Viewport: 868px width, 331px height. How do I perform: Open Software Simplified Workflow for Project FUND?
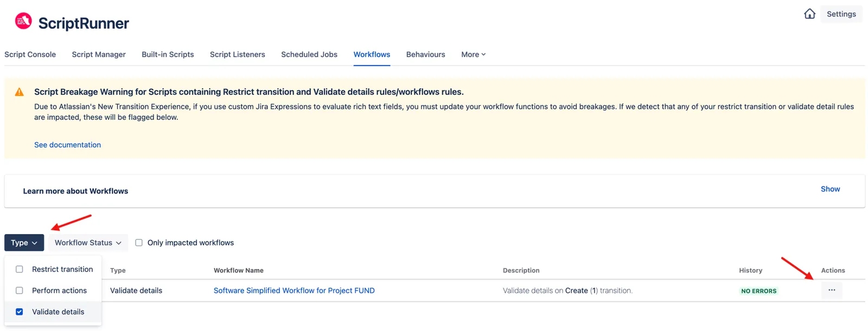294,290
